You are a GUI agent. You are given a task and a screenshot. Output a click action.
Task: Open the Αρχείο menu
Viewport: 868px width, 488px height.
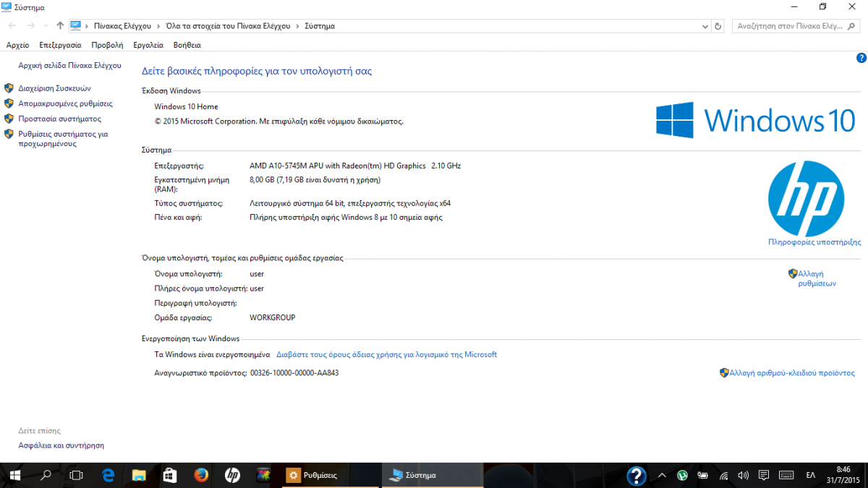(17, 45)
